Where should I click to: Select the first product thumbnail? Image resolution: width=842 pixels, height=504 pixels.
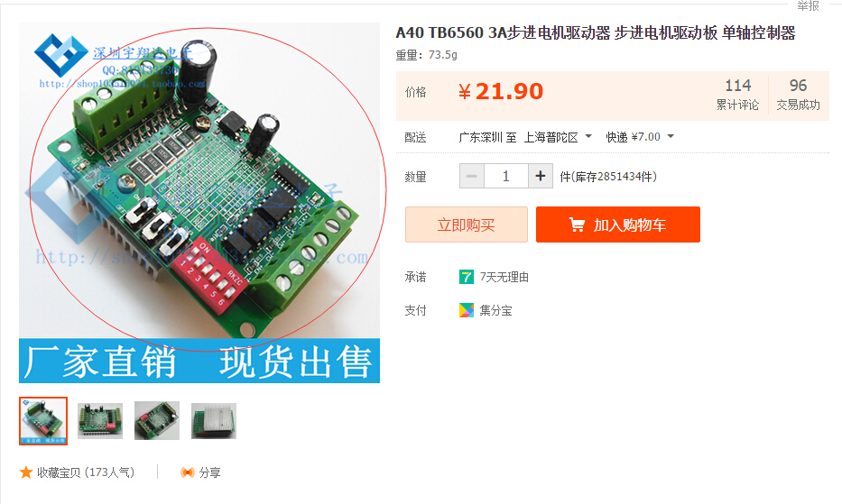pos(43,421)
